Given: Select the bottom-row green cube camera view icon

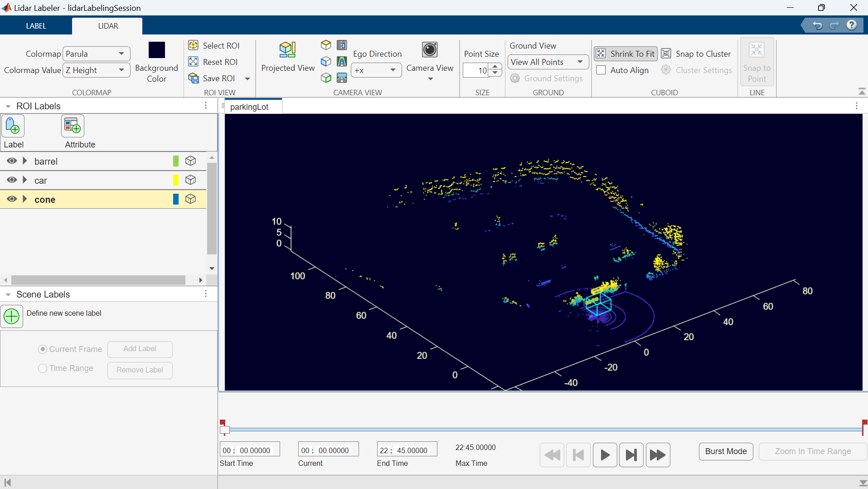Looking at the screenshot, I should 326,78.
